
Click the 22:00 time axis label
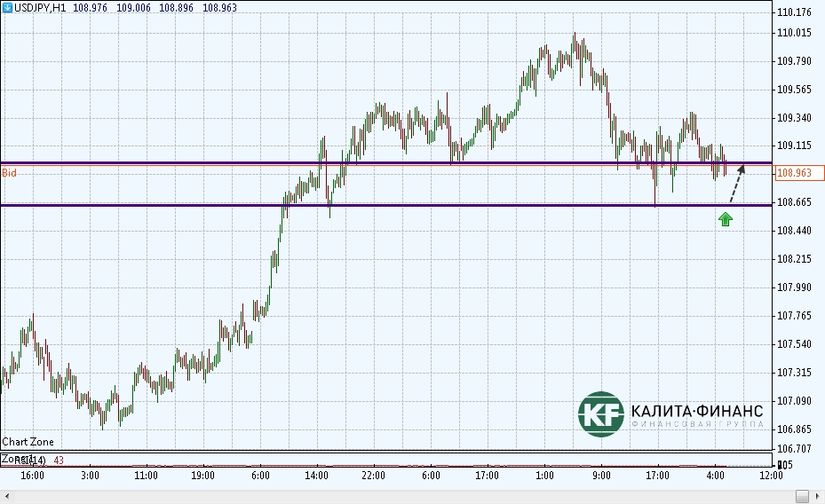(x=373, y=476)
